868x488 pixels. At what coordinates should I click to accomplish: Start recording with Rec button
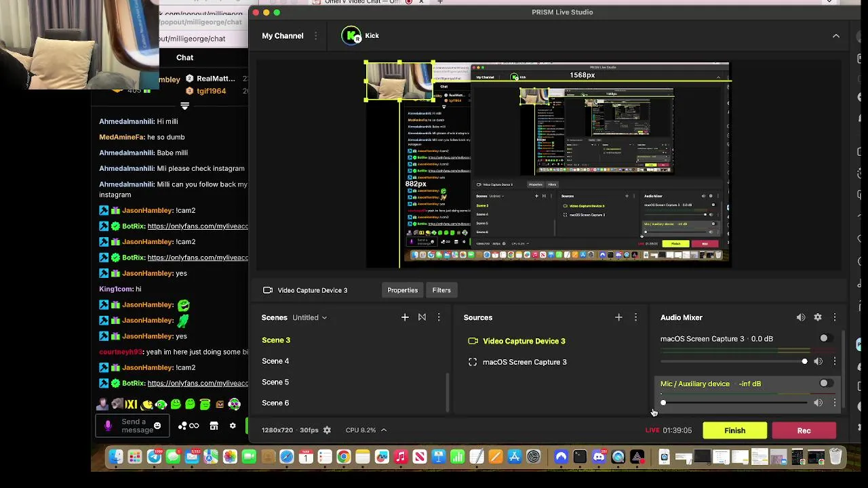804,430
